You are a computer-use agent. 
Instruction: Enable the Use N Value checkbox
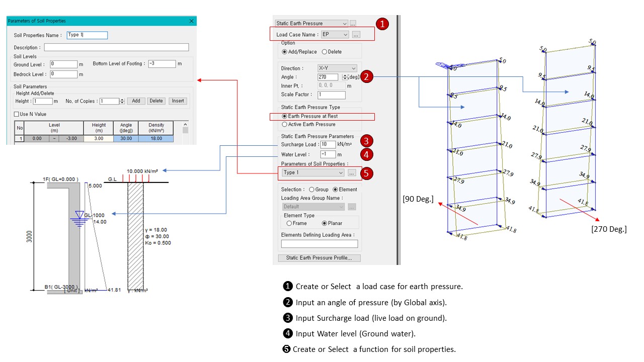[17, 115]
